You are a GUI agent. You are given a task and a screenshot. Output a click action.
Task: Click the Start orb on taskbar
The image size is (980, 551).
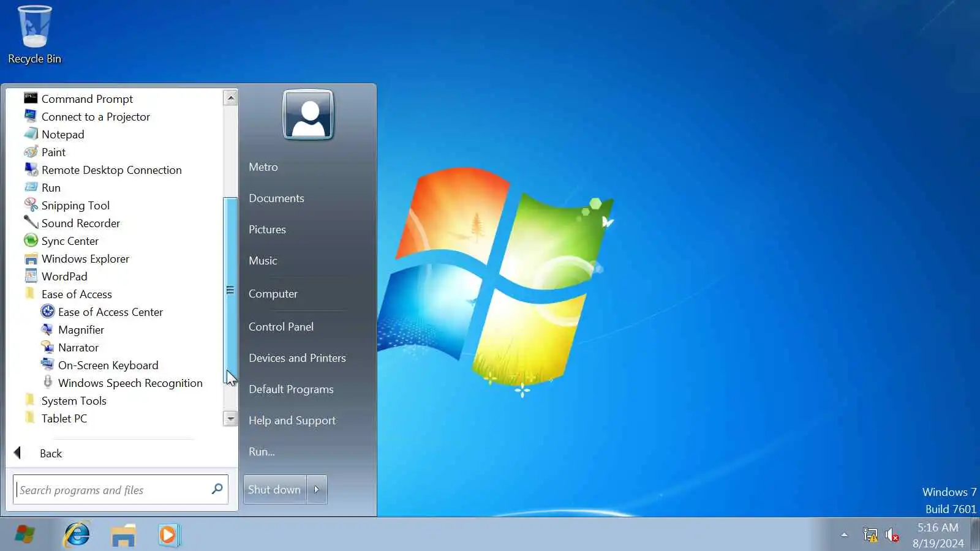(x=24, y=534)
